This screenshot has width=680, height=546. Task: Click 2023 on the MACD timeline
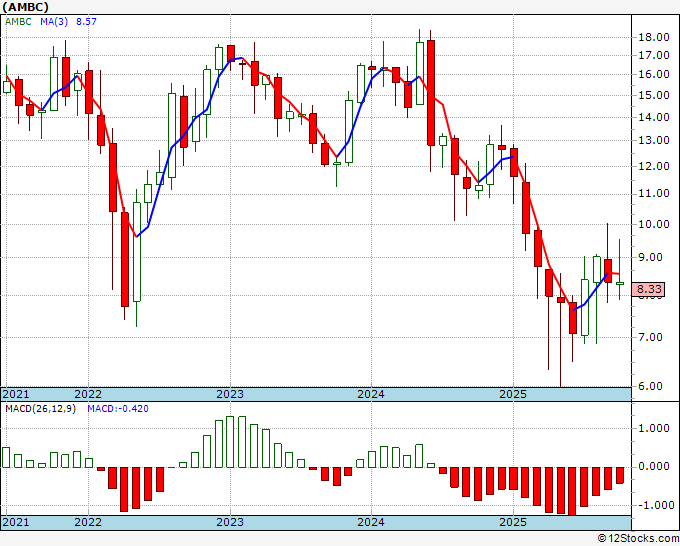230,522
